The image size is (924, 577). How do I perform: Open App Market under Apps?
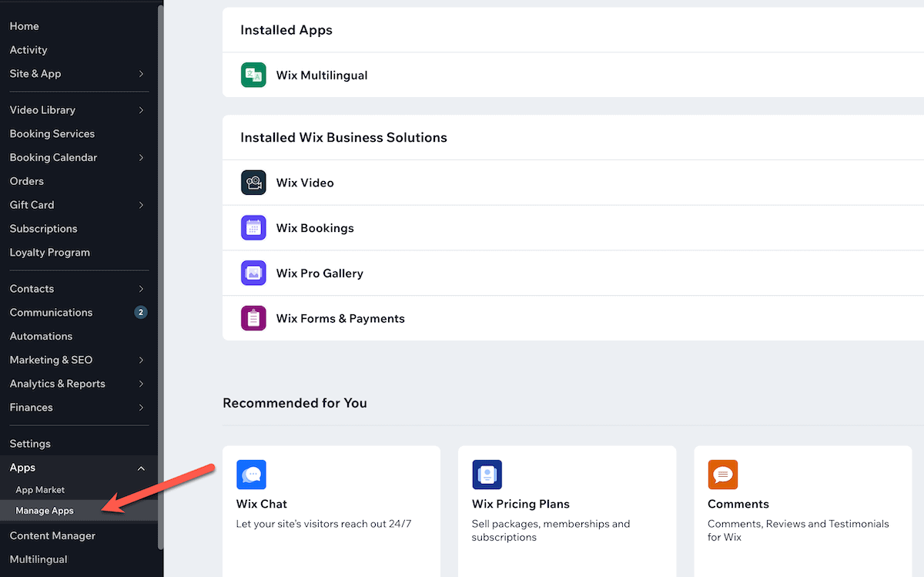(40, 490)
